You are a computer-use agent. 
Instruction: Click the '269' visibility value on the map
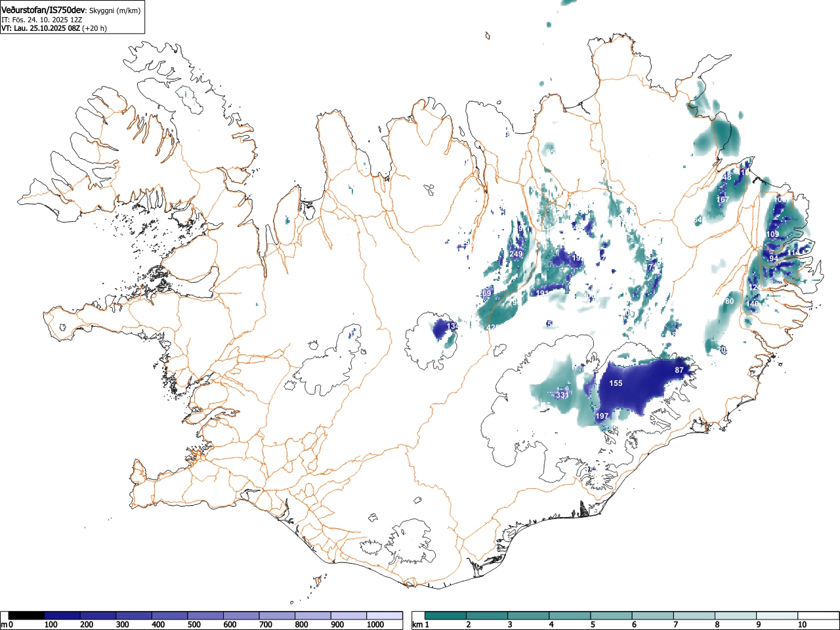tap(486, 293)
